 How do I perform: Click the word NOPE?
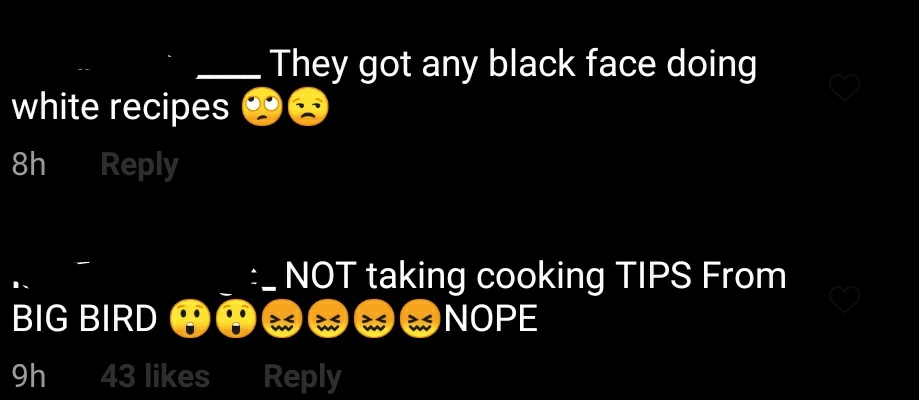(491, 321)
